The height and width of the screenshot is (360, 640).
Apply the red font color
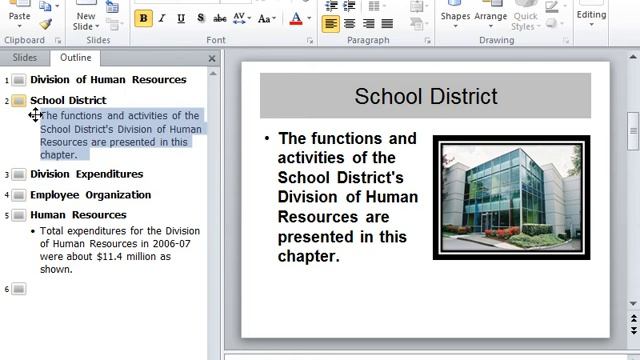(296, 18)
